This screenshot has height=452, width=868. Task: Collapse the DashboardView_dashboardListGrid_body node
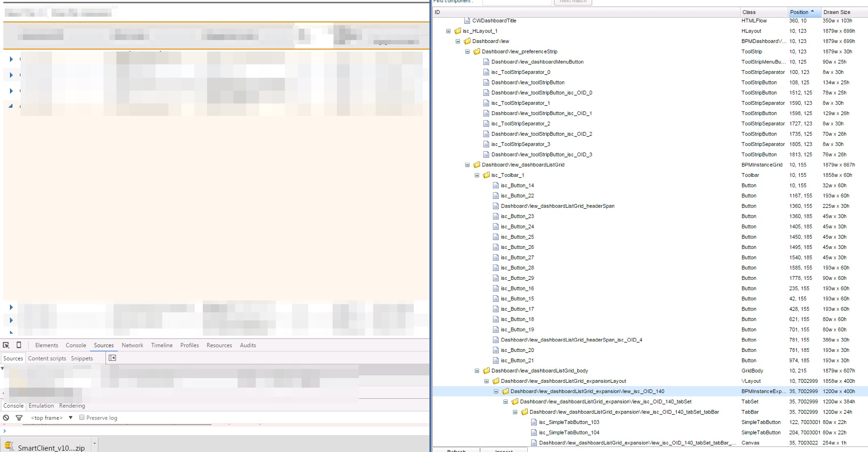click(477, 371)
